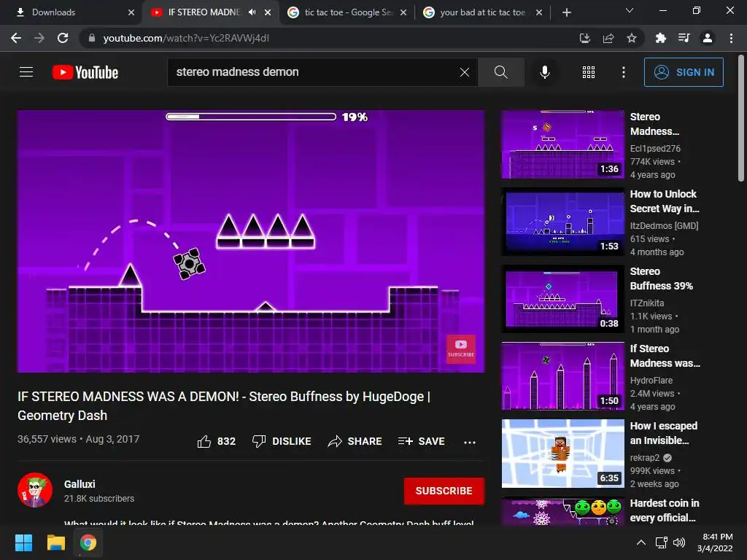The image size is (747, 560).
Task: Open Chrome three-dot menu
Action: (x=731, y=38)
